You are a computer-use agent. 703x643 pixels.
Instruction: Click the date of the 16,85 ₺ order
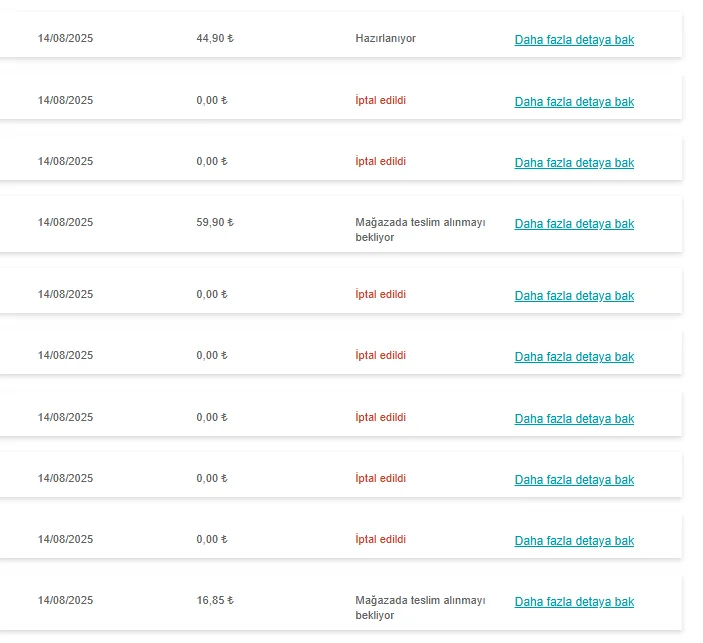pos(65,601)
